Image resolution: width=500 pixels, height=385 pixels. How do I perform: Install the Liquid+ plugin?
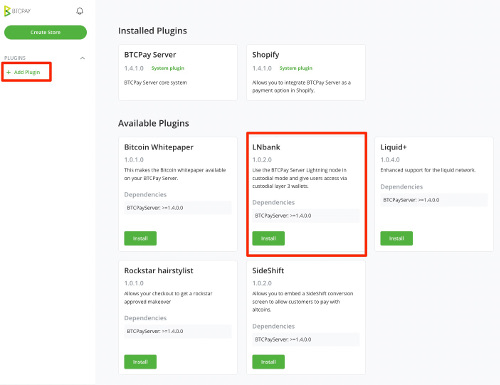396,238
